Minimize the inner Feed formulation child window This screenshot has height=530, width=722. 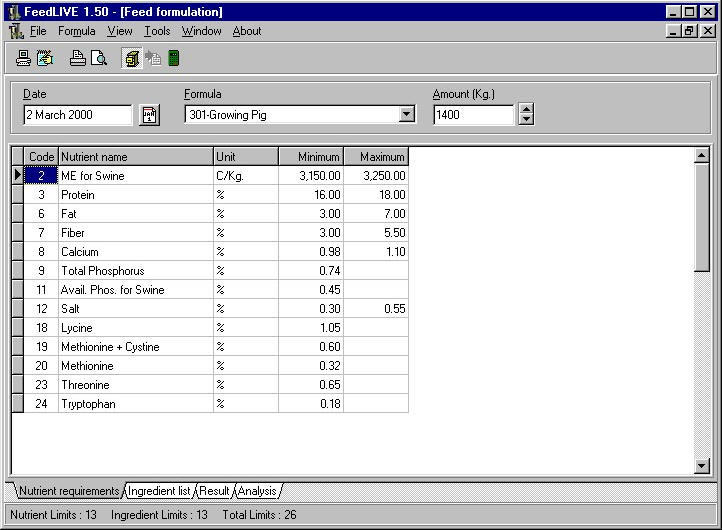(674, 31)
